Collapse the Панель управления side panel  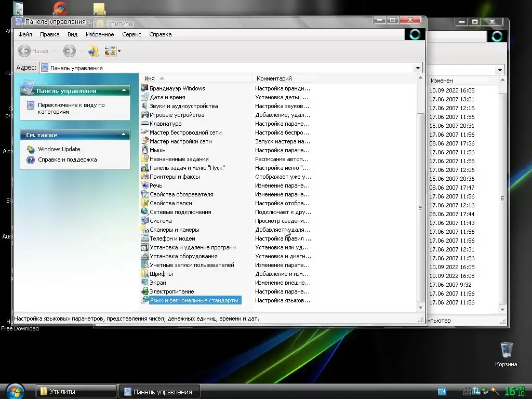(x=124, y=90)
